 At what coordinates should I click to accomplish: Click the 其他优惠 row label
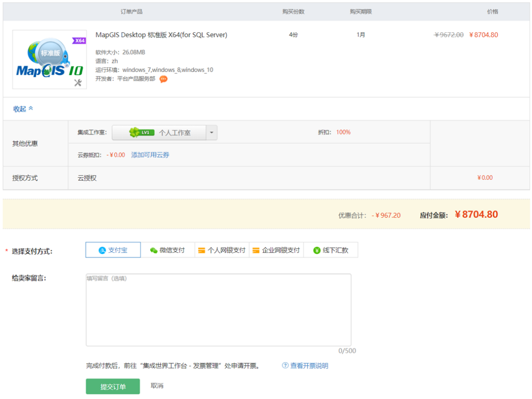click(25, 144)
